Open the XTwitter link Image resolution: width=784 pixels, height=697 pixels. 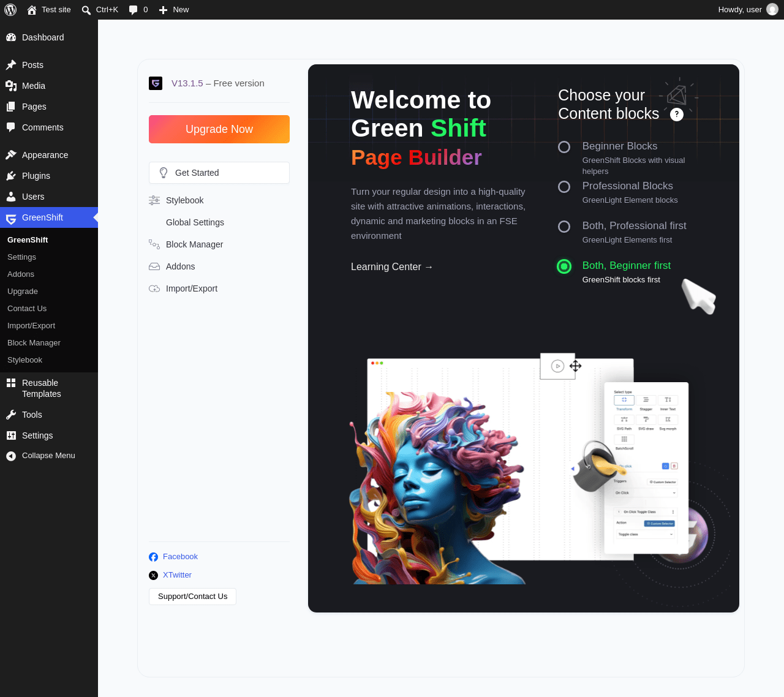tap(177, 575)
